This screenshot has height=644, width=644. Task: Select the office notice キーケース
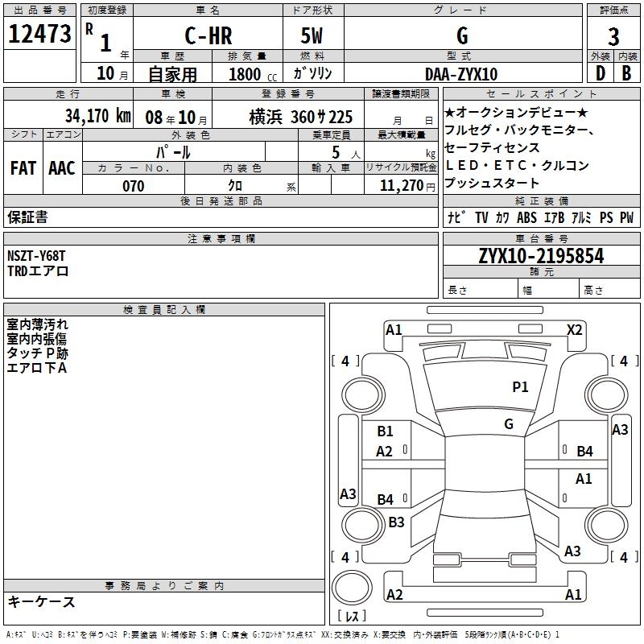coord(41,601)
